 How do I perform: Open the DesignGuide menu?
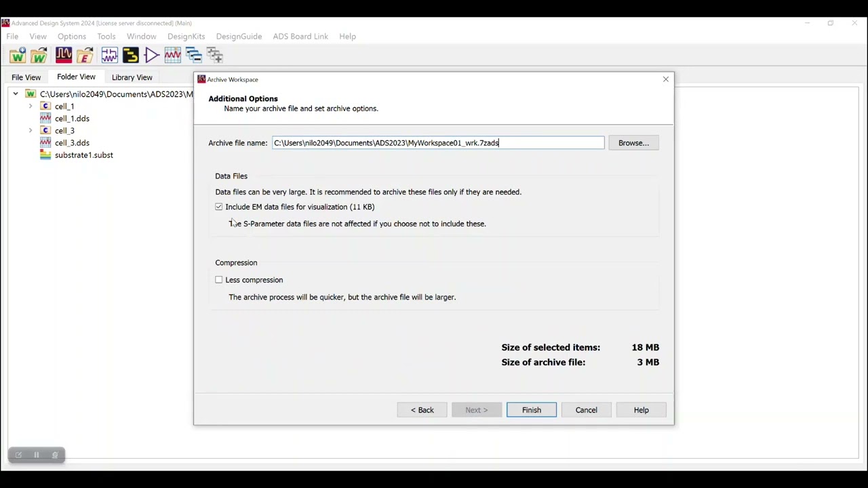click(x=239, y=37)
